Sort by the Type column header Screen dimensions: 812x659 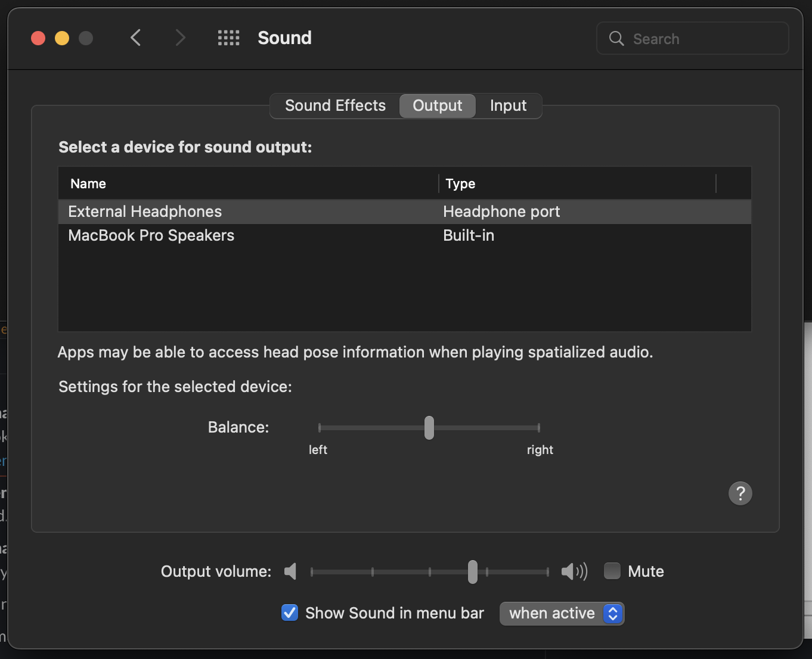click(577, 184)
